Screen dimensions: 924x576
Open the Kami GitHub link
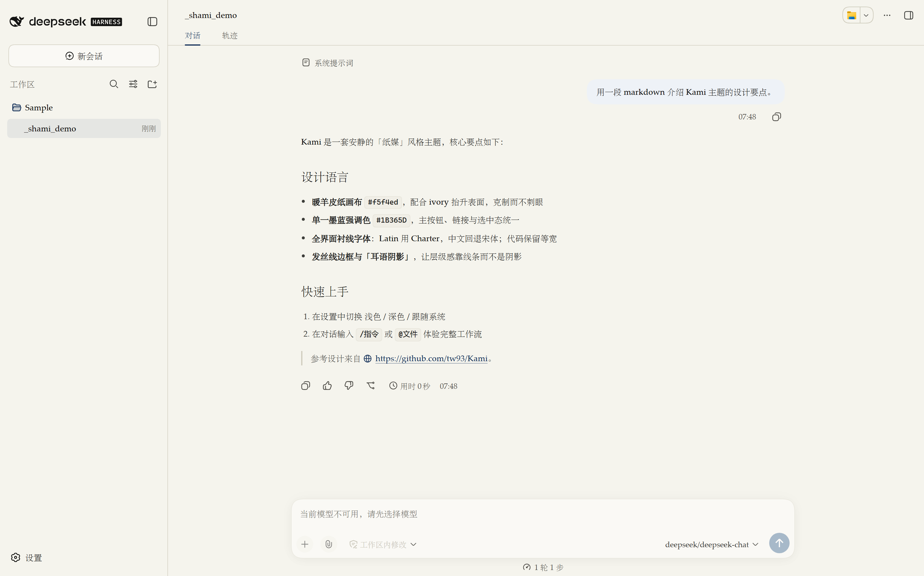click(x=431, y=358)
